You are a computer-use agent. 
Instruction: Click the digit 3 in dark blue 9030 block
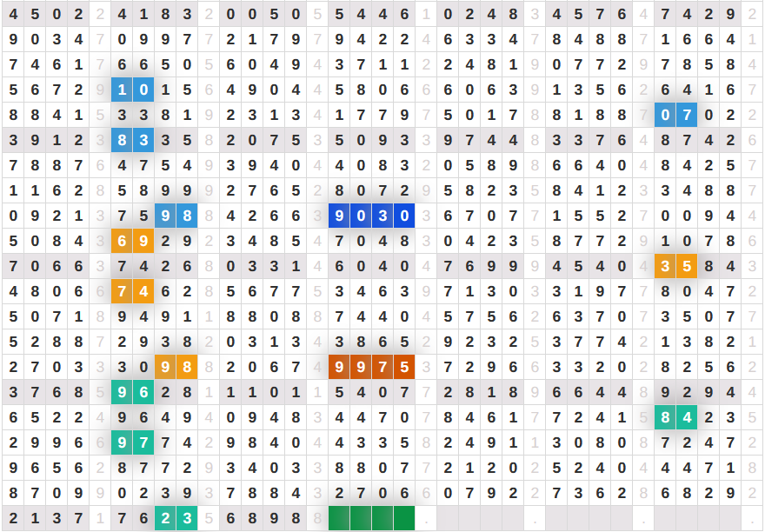click(x=382, y=216)
